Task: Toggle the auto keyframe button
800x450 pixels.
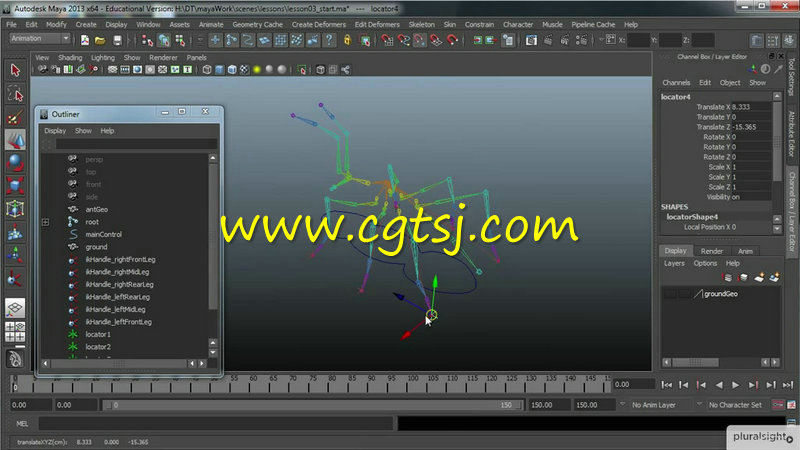Action: click(x=778, y=405)
